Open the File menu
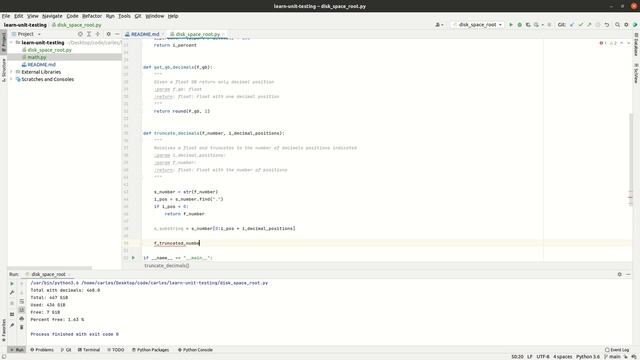The image size is (640, 360). pyautogui.click(x=6, y=16)
